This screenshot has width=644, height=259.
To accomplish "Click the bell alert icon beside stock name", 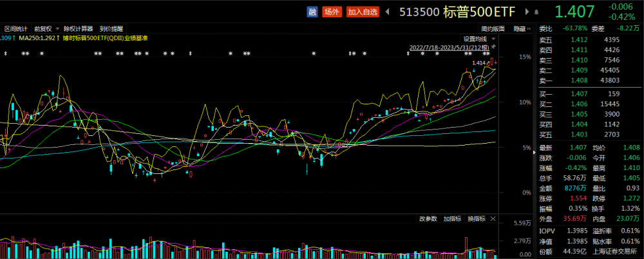I will click(536, 12).
